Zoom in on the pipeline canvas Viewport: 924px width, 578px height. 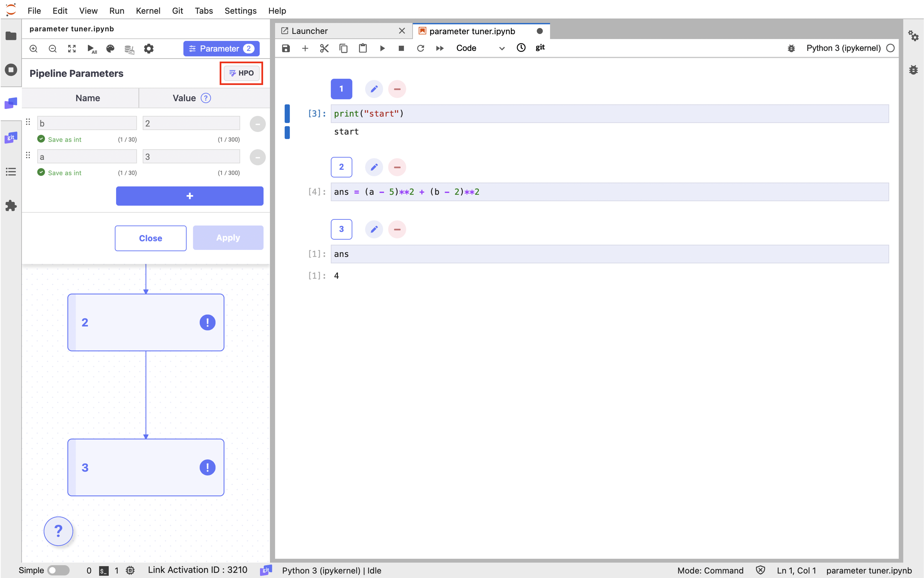[x=34, y=49]
